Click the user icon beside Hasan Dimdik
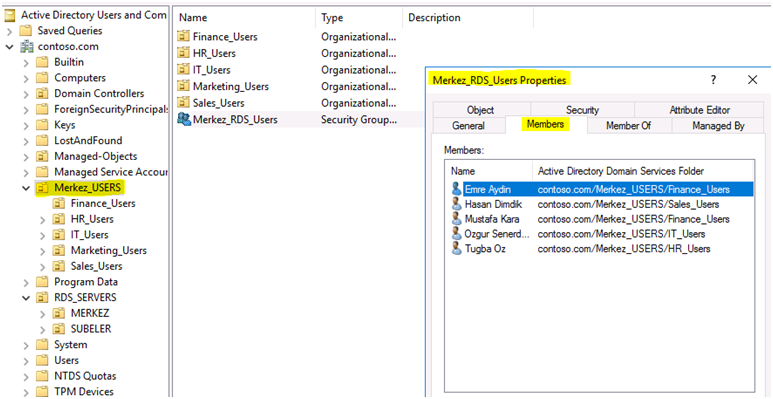Screen dimensions: 773x399 pyautogui.click(x=456, y=204)
